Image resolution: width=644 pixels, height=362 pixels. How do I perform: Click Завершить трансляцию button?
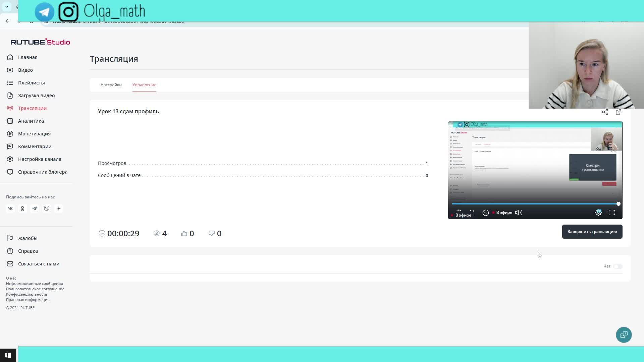592,232
